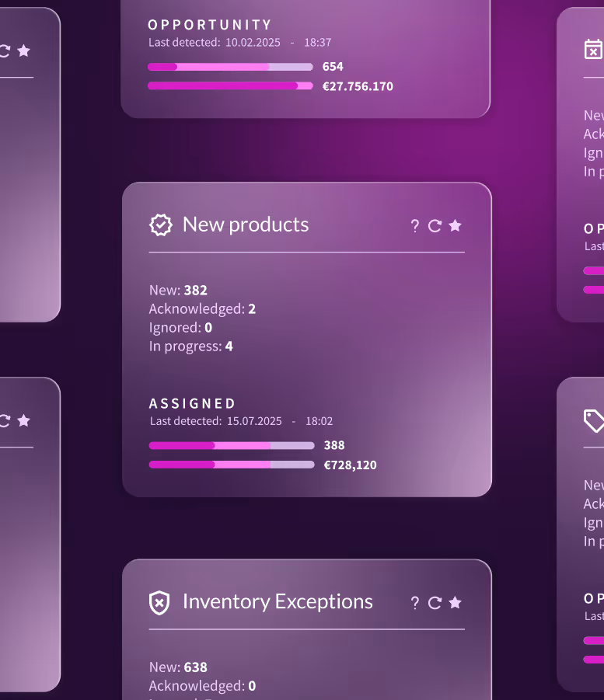Click the 654 opportunity count value
The width and height of the screenshot is (604, 700).
(333, 67)
